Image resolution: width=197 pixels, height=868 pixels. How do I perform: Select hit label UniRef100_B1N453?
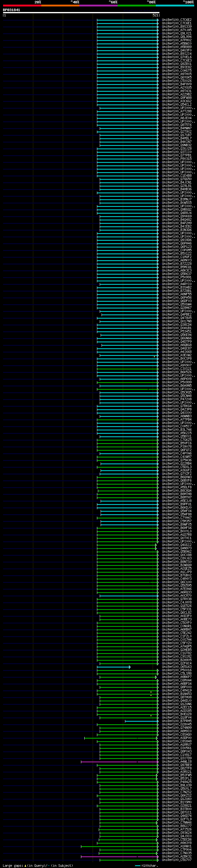[176, 694]
